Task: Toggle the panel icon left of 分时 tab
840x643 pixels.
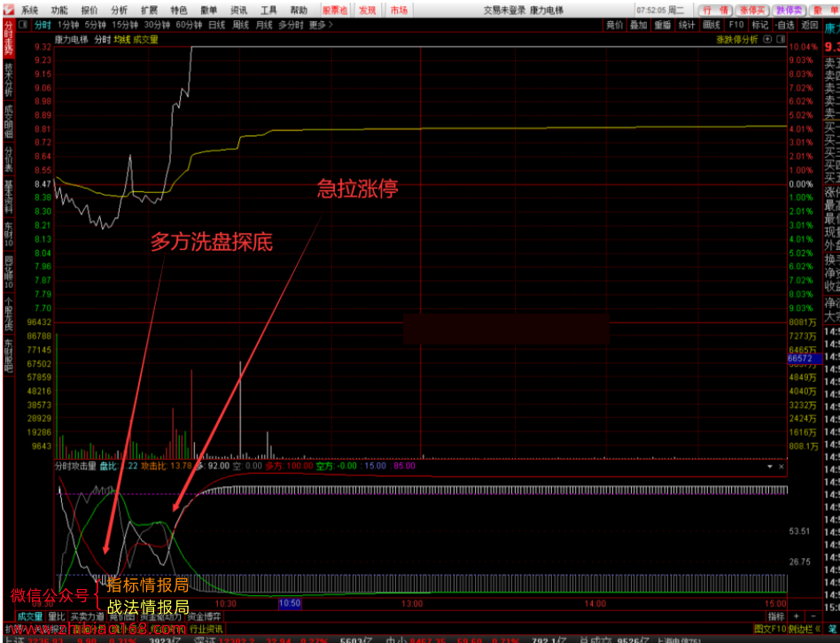Action: (x=23, y=25)
